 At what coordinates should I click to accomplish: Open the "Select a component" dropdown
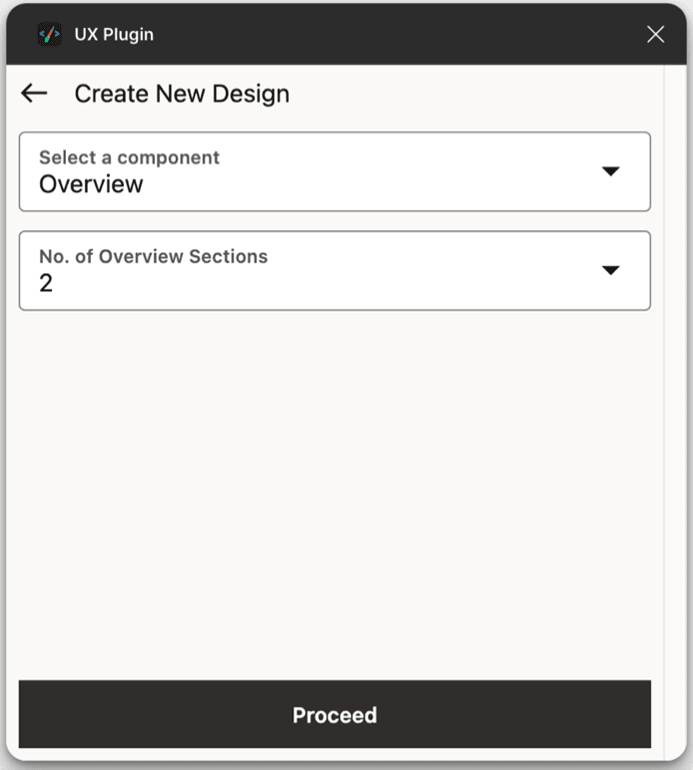(x=334, y=171)
